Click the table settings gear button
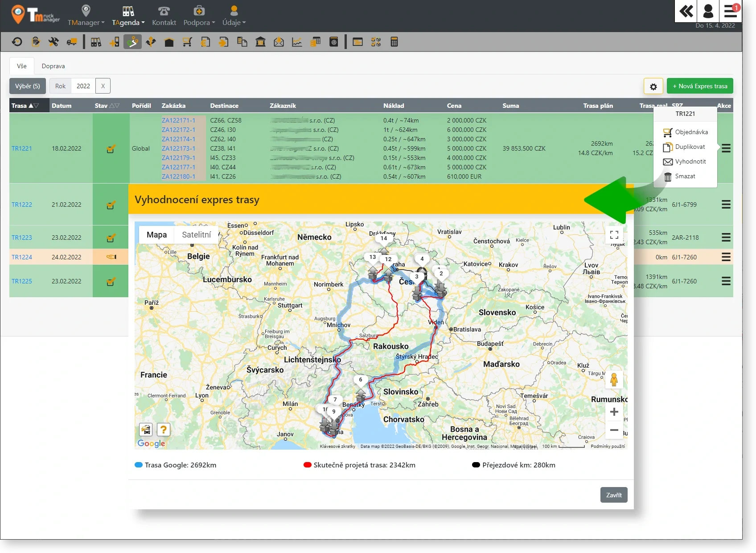 point(653,86)
